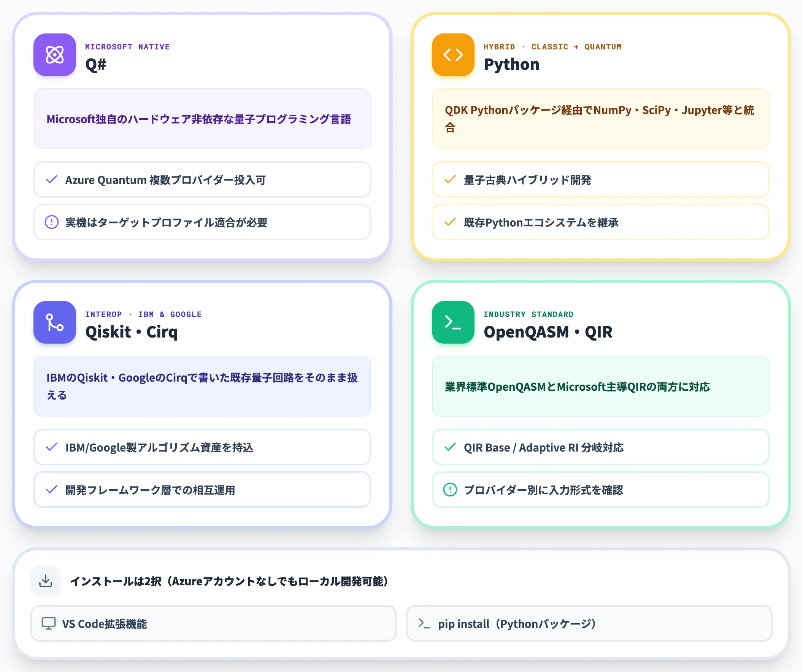The image size is (803, 672).
Task: Click the IBMのQiskit・GoogleのCirq description box
Action: click(x=202, y=387)
